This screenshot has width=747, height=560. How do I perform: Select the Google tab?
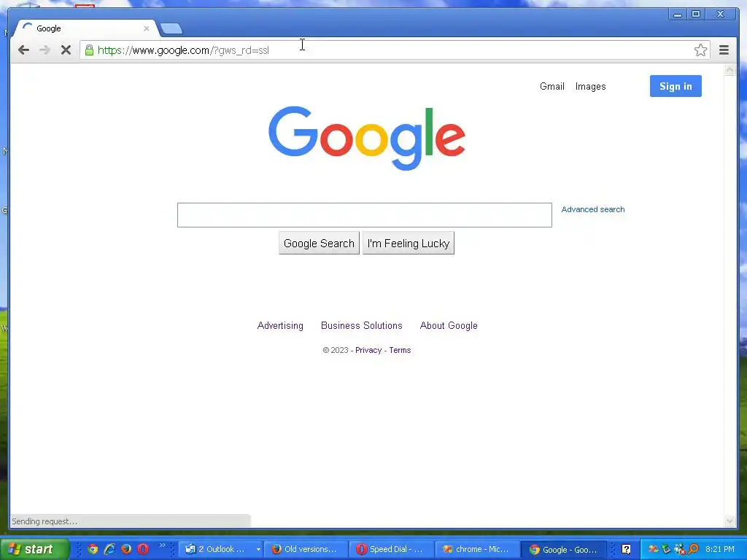point(85,28)
